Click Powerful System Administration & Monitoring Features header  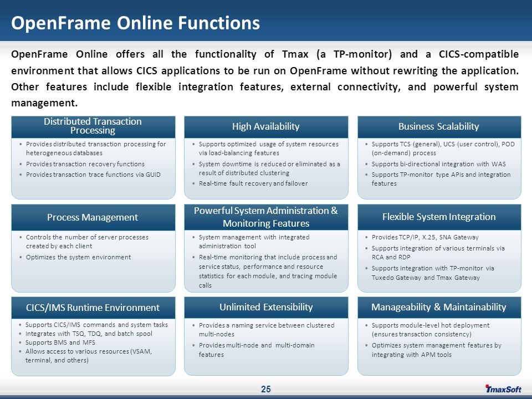tap(266, 217)
